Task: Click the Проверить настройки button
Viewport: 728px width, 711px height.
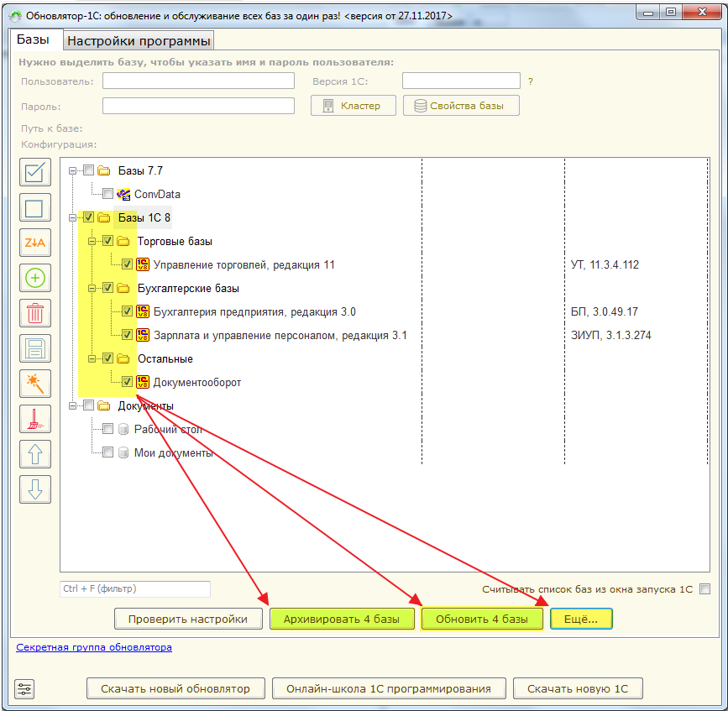Action: [x=188, y=620]
